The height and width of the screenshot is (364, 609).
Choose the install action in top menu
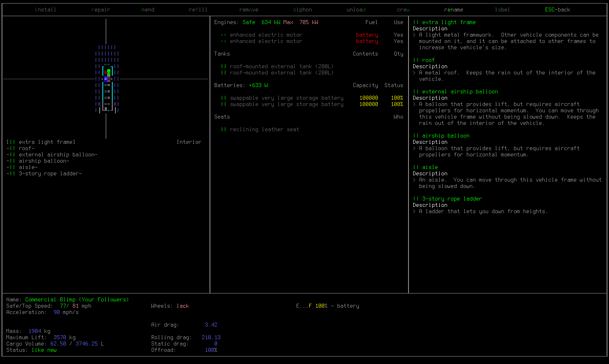pos(45,9)
